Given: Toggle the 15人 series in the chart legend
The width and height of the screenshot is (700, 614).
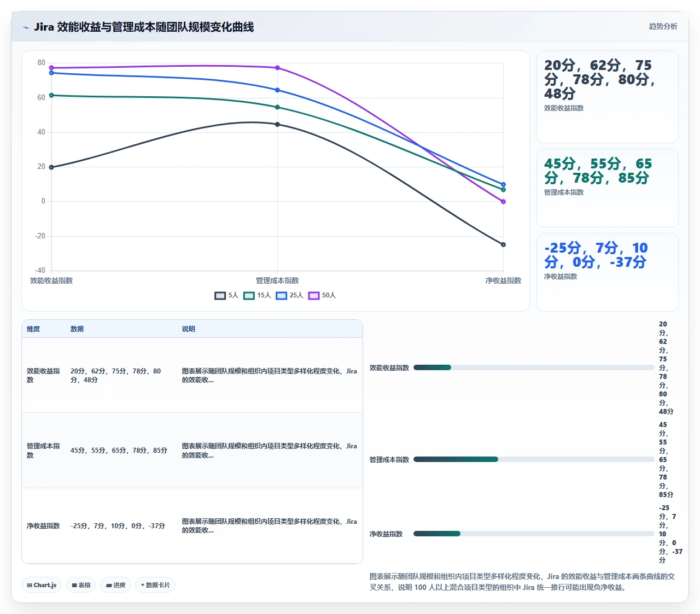Looking at the screenshot, I should point(257,295).
